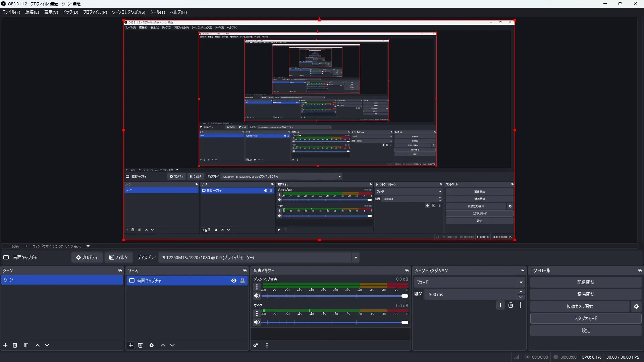This screenshot has width=644, height=362.
Task: Open virtual camera settings gear
Action: point(636,306)
